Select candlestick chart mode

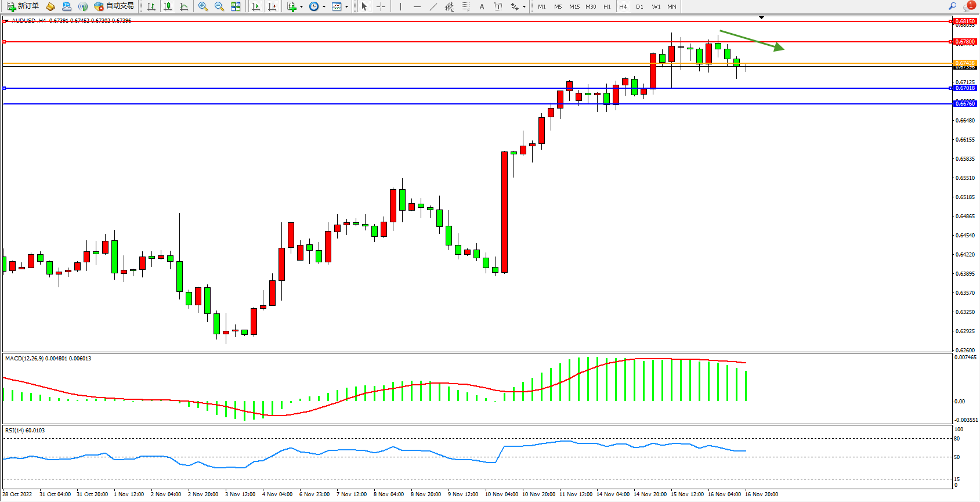click(x=168, y=6)
